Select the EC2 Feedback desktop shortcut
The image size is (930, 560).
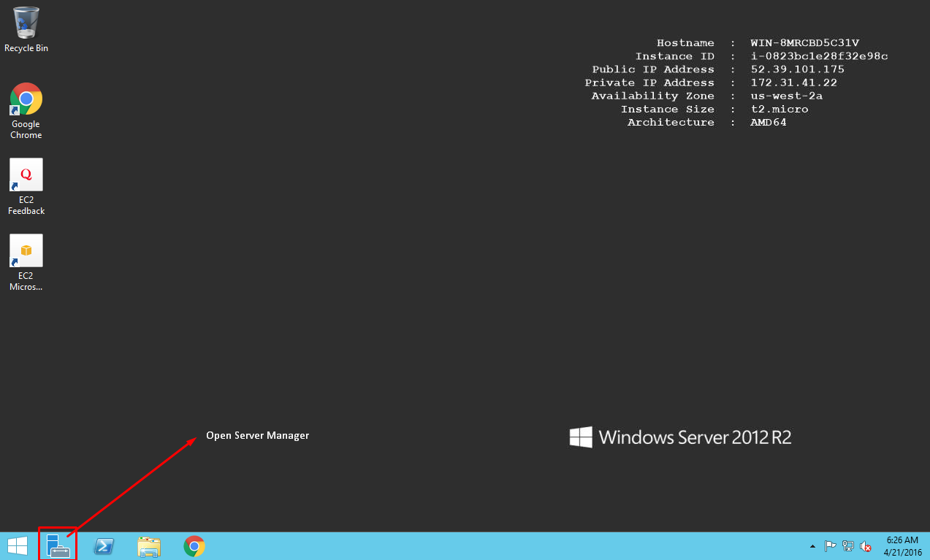point(26,187)
